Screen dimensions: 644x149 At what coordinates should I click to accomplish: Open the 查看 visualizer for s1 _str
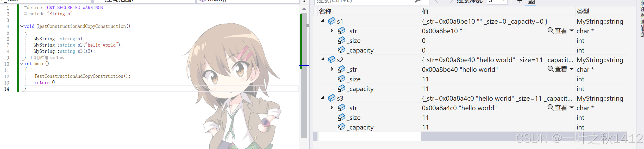(557, 31)
